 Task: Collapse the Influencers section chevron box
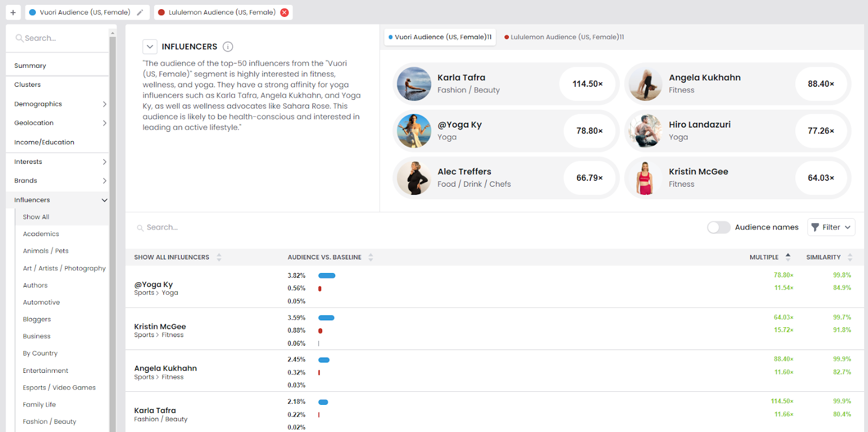150,47
